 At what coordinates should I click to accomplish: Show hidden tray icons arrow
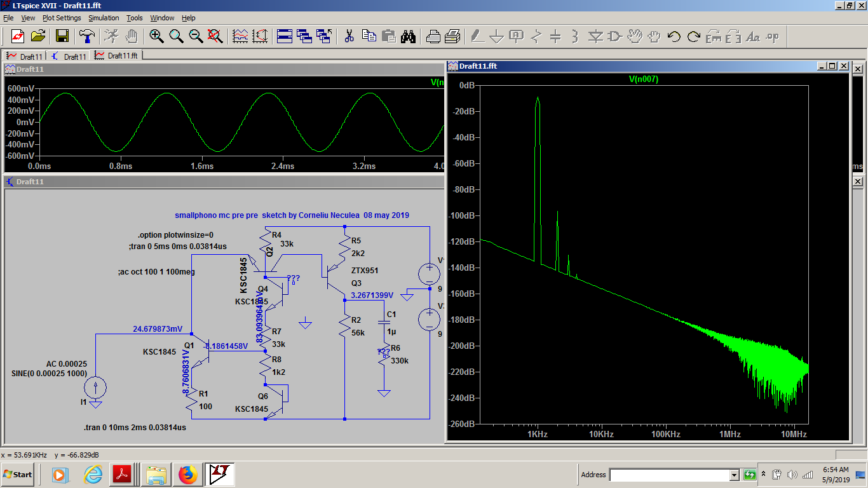coord(764,475)
